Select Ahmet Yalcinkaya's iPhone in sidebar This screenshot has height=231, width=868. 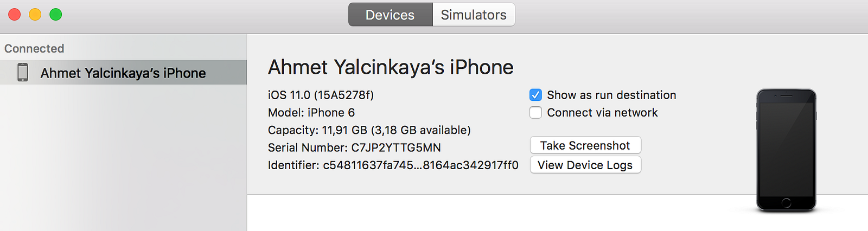pyautogui.click(x=123, y=73)
